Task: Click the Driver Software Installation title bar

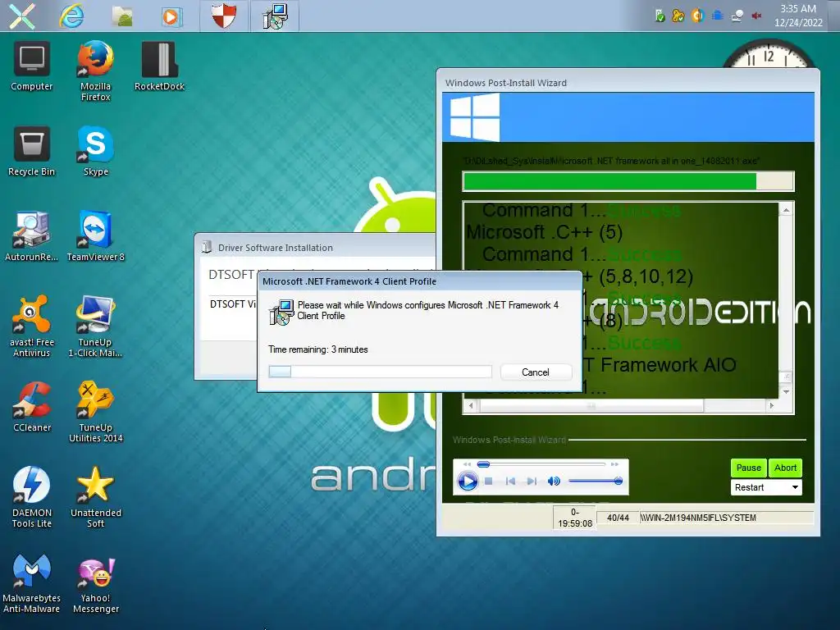Action: pyautogui.click(x=316, y=248)
